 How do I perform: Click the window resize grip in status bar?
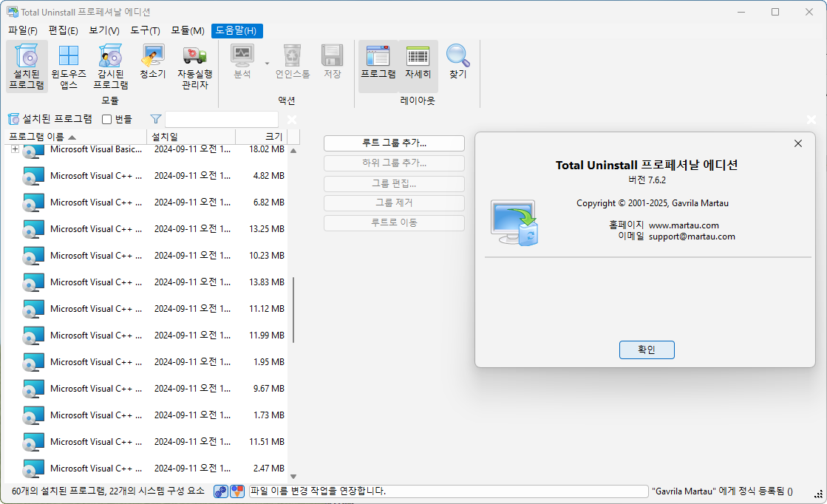818,494
